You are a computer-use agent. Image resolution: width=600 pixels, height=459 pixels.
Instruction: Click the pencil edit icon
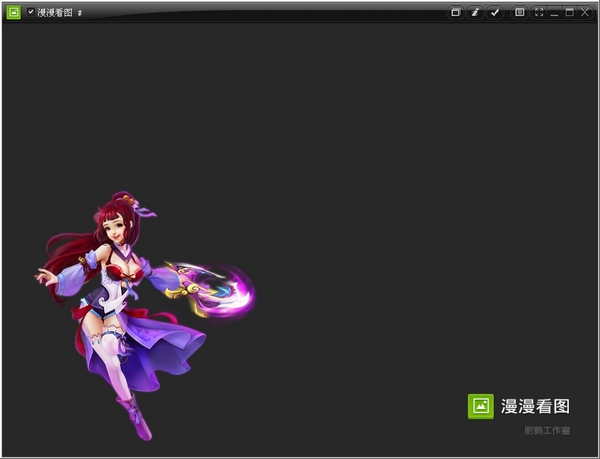(x=475, y=12)
